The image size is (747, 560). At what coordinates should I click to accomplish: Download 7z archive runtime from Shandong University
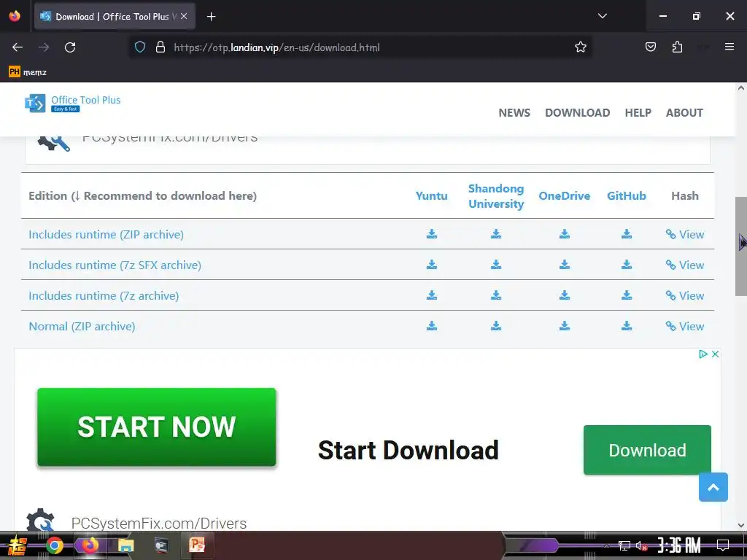tap(496, 295)
